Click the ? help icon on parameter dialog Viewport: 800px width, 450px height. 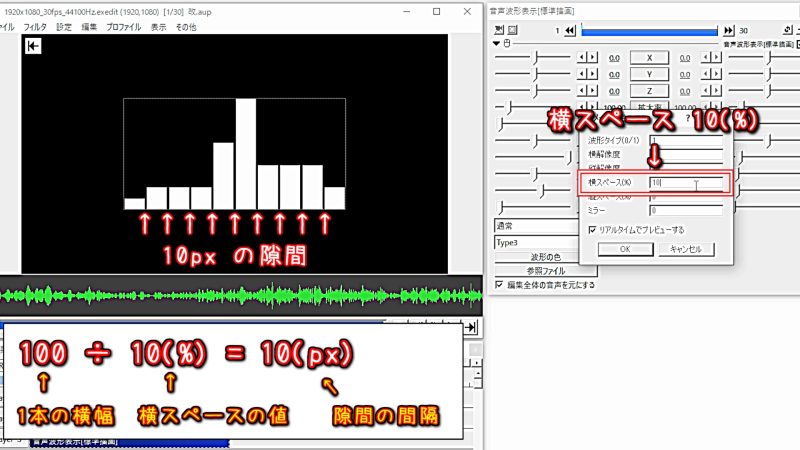688,119
